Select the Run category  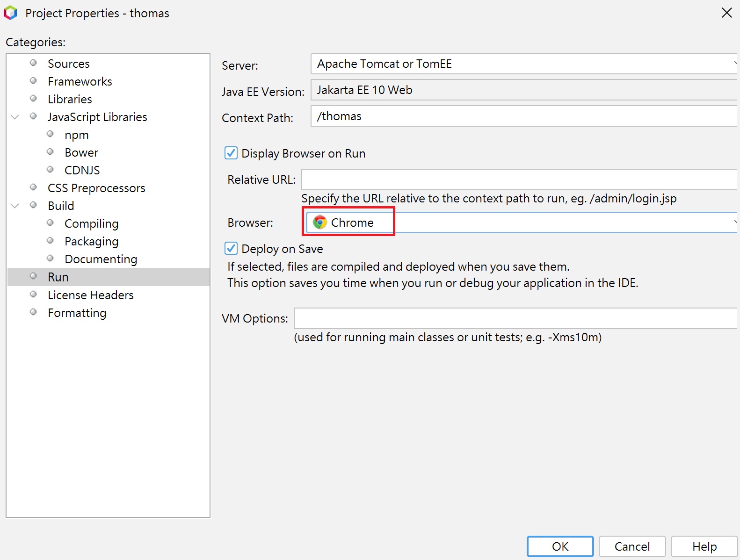point(109,277)
